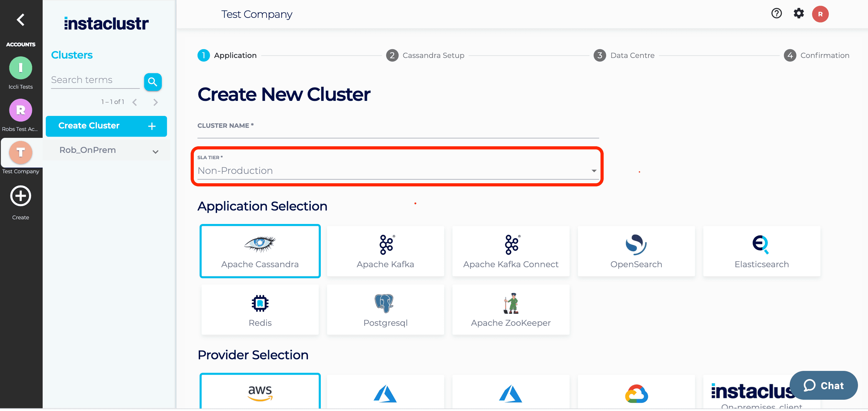868x411 pixels.
Task: Jump to the Confirmation step
Action: 817,55
